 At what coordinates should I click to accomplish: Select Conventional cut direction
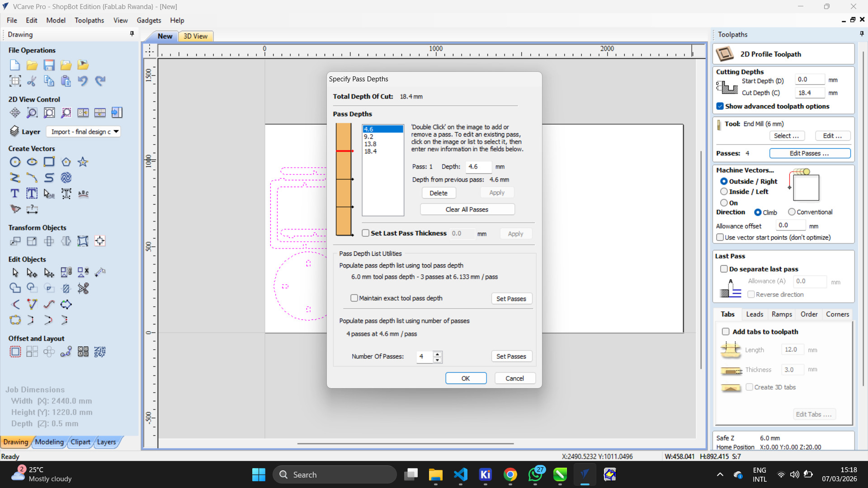tap(792, 212)
